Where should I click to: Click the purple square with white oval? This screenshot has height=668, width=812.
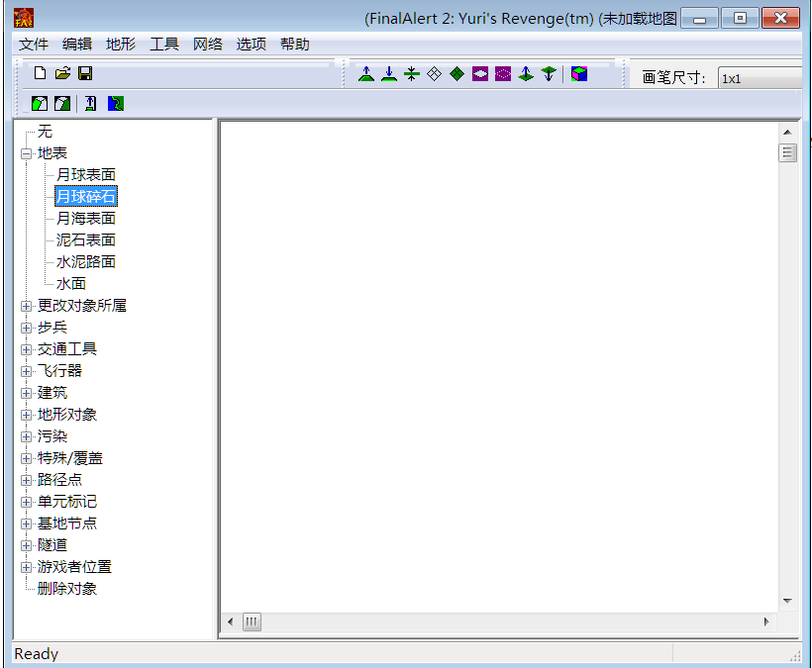pos(480,74)
